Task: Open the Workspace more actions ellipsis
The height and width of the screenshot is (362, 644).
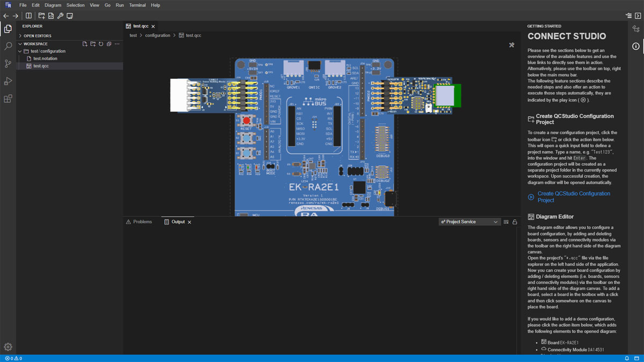Action: tap(117, 44)
